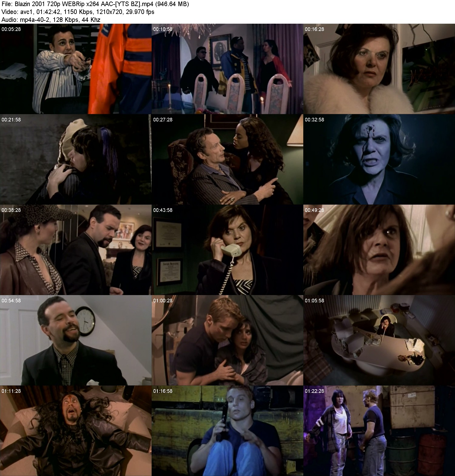455x476 pixels.
Task: Open the frame at 00:32:58
Action: pyautogui.click(x=379, y=159)
